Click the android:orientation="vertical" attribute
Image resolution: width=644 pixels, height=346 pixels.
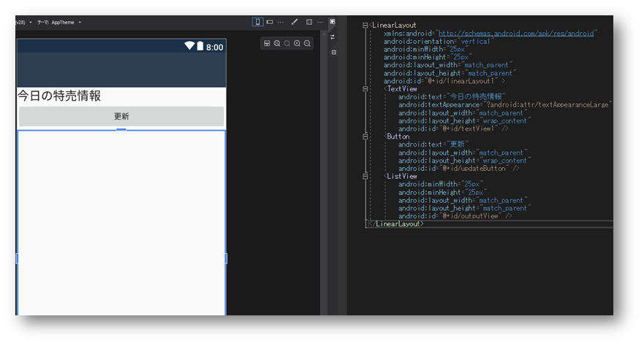439,42
